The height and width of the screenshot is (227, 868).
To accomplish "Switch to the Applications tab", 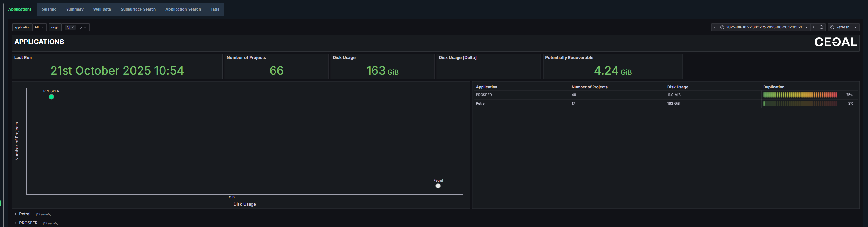I will click(x=20, y=9).
